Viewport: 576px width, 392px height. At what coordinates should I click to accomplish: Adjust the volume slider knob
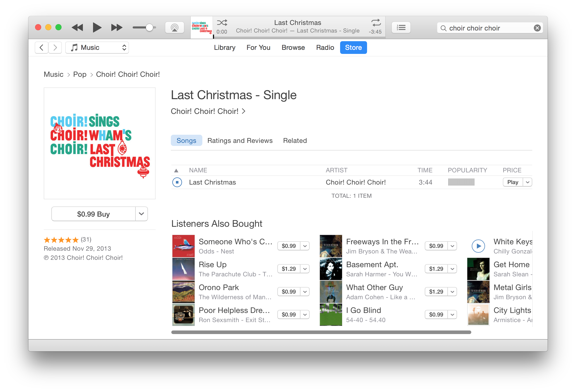pos(149,27)
